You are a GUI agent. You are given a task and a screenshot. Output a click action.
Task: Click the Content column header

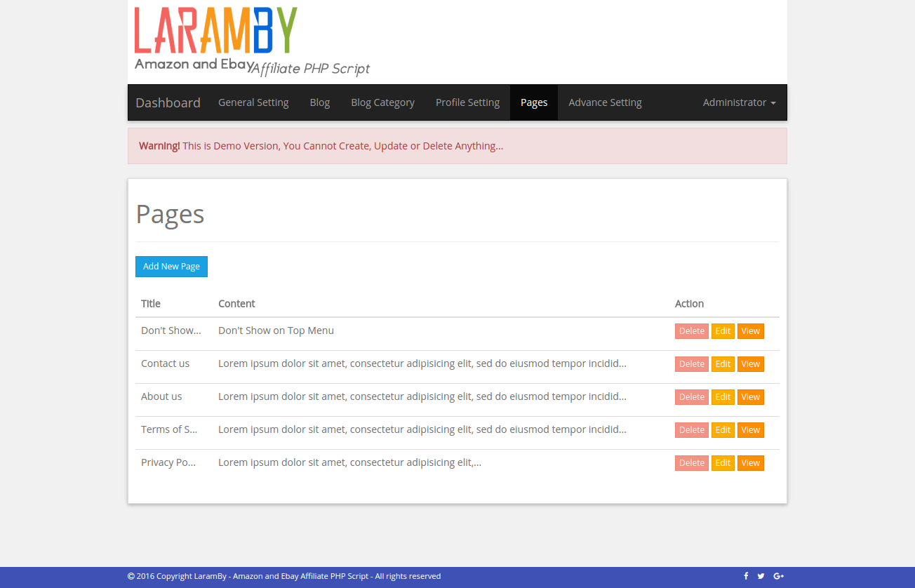(236, 304)
